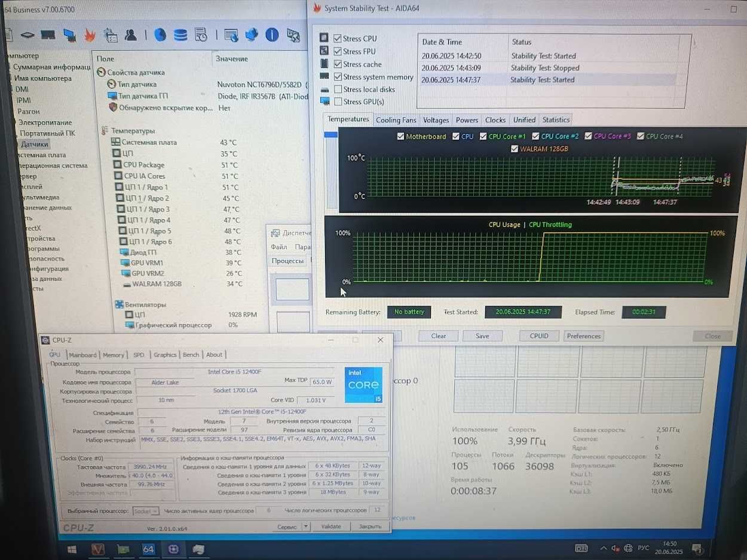Select Электропитание in AIDA64 tree
Screen dimensions: 747x560
click(x=45, y=123)
